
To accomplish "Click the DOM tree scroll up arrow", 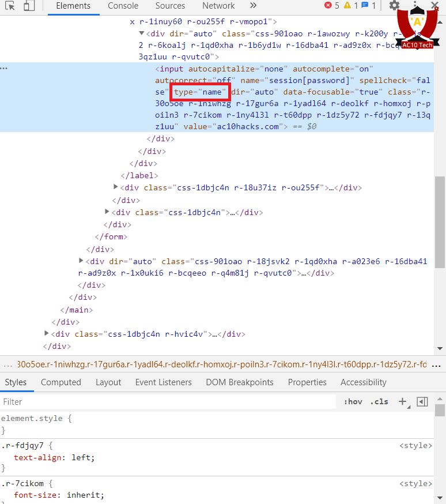I will [x=440, y=22].
